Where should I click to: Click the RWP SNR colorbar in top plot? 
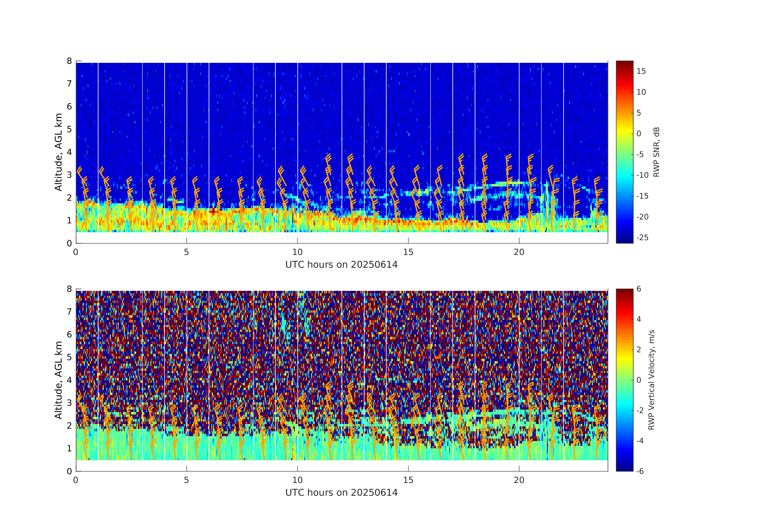coord(624,152)
